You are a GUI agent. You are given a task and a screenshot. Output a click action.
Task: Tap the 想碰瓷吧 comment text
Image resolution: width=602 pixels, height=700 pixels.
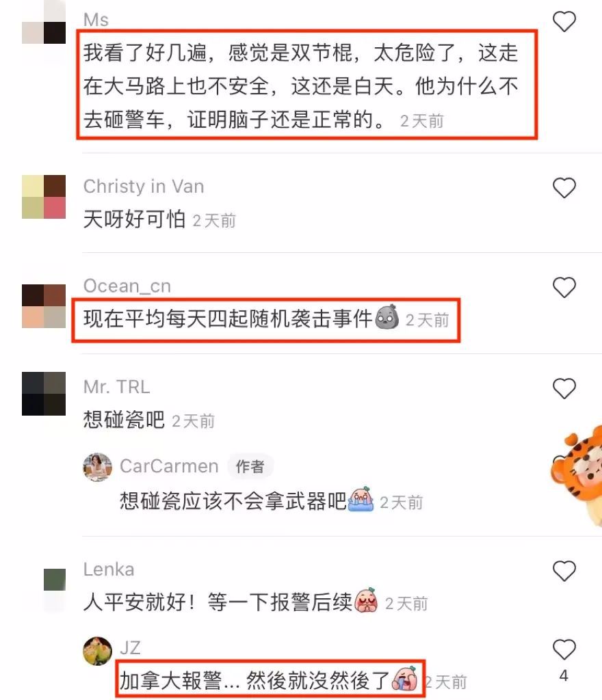[x=124, y=420]
